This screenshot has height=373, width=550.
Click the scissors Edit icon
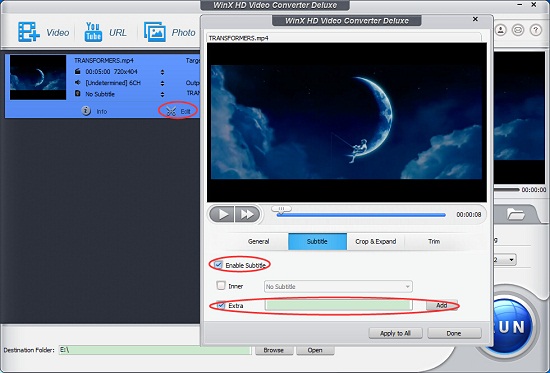171,111
